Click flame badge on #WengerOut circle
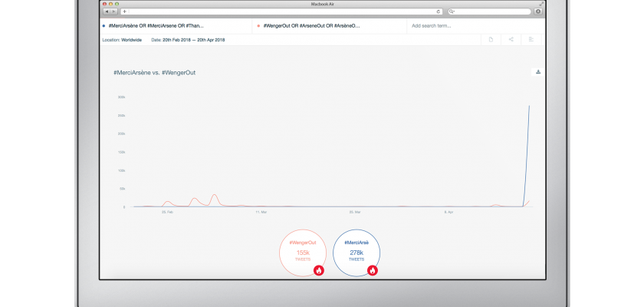644x307 pixels. (319, 270)
